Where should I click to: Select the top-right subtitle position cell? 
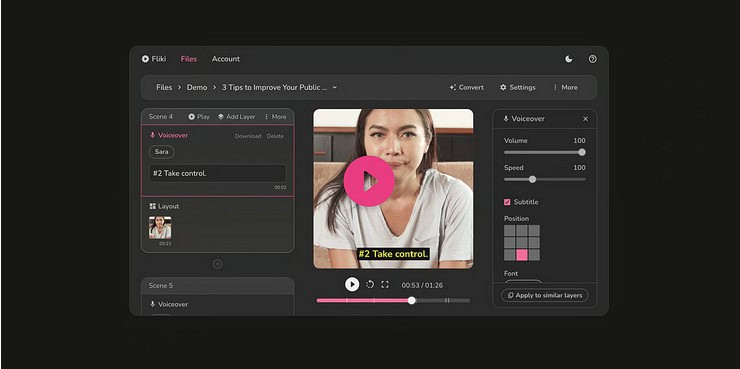coord(534,231)
